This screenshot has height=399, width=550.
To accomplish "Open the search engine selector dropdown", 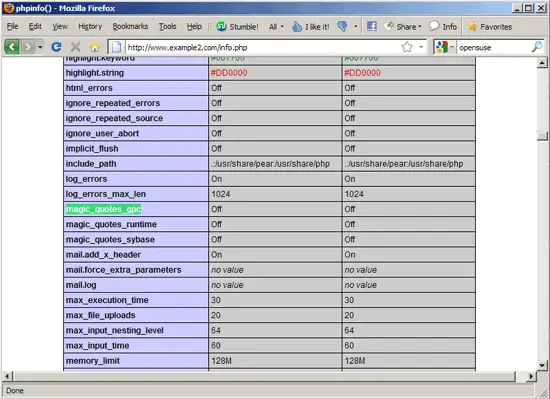I will (452, 47).
